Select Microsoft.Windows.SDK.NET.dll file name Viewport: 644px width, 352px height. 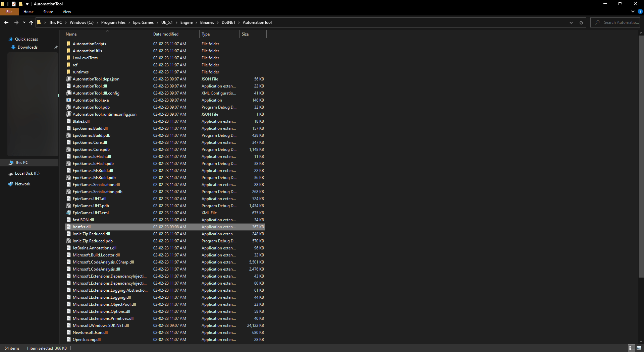(x=101, y=326)
